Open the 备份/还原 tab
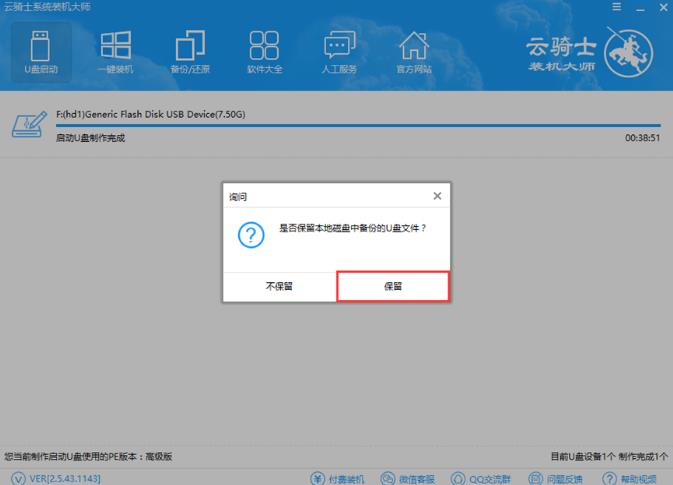The width and height of the screenshot is (673, 485). (190, 52)
